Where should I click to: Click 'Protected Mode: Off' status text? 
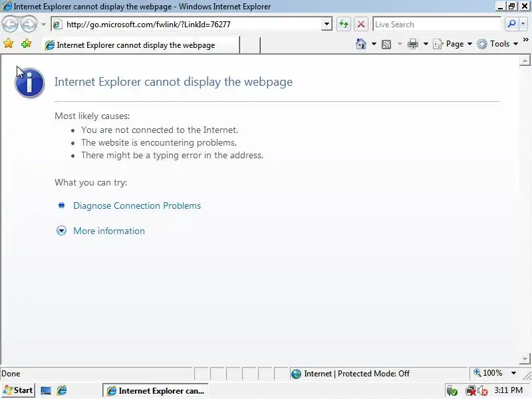(374, 374)
